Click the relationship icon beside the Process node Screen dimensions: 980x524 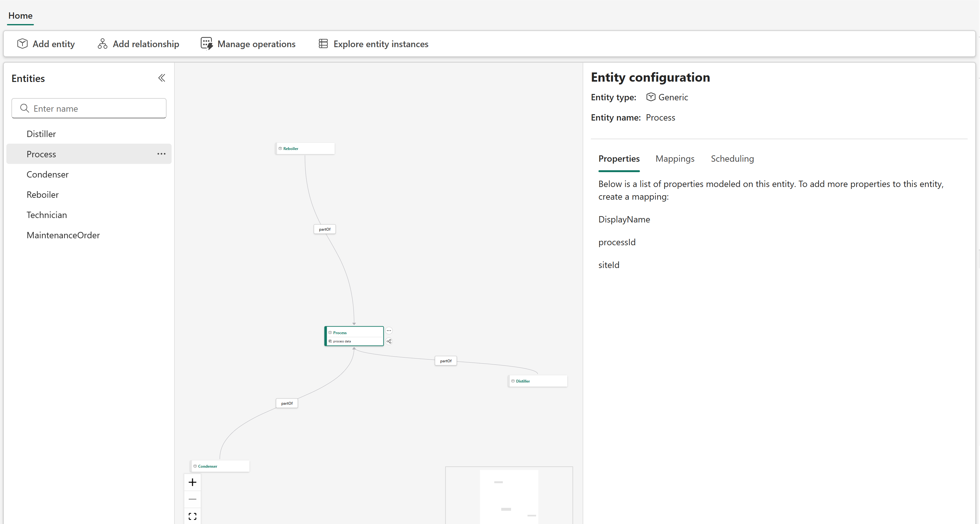(389, 341)
